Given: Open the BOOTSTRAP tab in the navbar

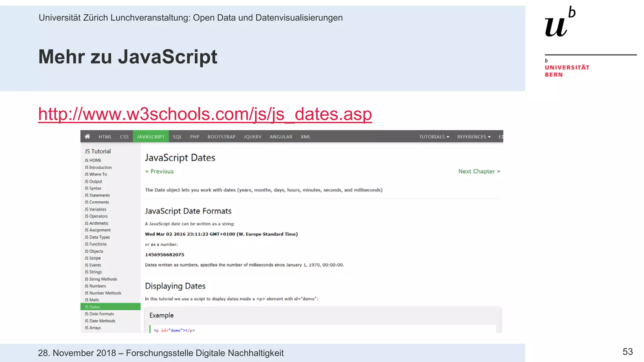Looking at the screenshot, I should (x=221, y=137).
